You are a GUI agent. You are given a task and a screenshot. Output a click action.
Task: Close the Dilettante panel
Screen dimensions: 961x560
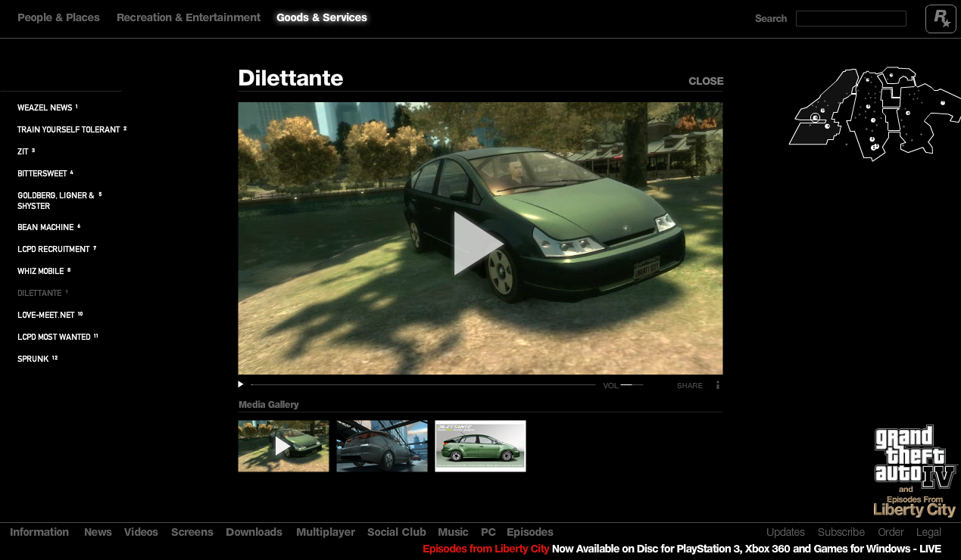point(706,81)
